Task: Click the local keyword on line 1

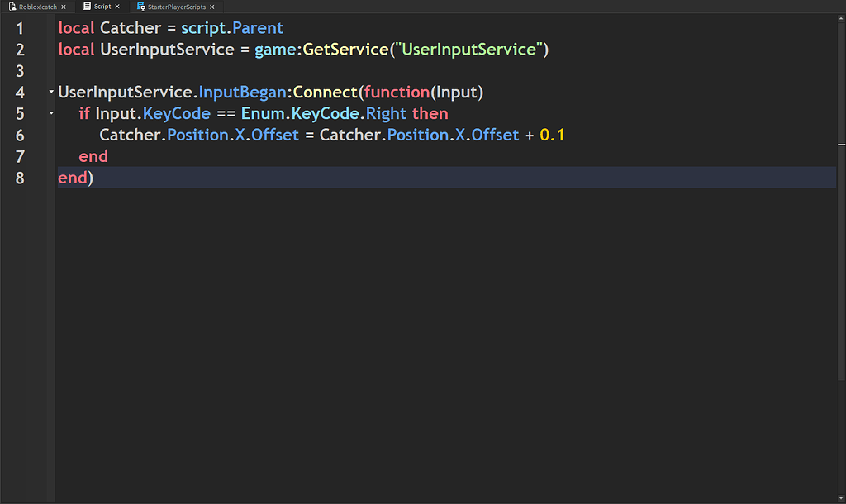Action: [75, 27]
